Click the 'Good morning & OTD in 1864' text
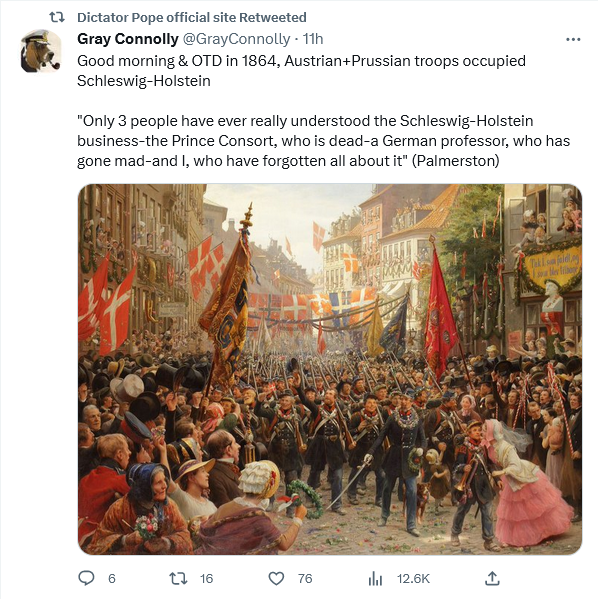 (177, 61)
